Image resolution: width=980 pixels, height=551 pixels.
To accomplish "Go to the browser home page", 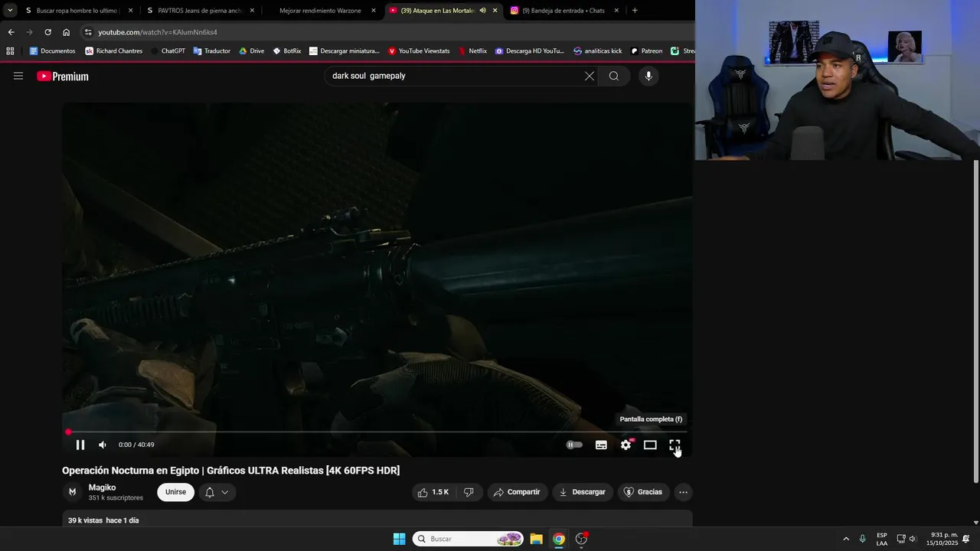I will pos(66,32).
